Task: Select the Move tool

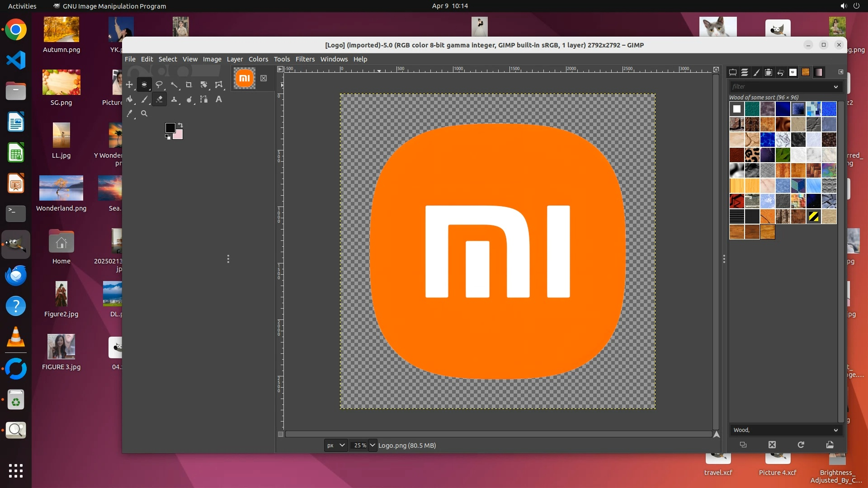Action: (129, 84)
